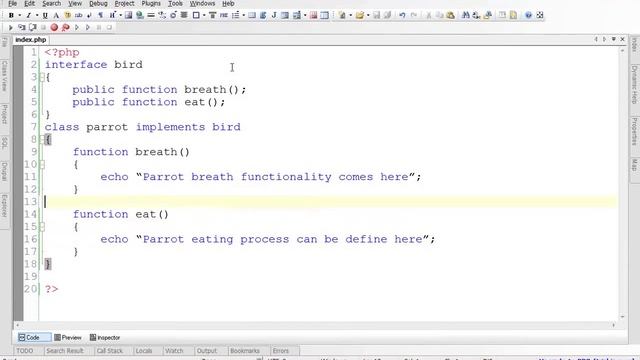This screenshot has width=640, height=360.
Task: Apply Underline formatting from the toolbar
Action: (x=45, y=16)
